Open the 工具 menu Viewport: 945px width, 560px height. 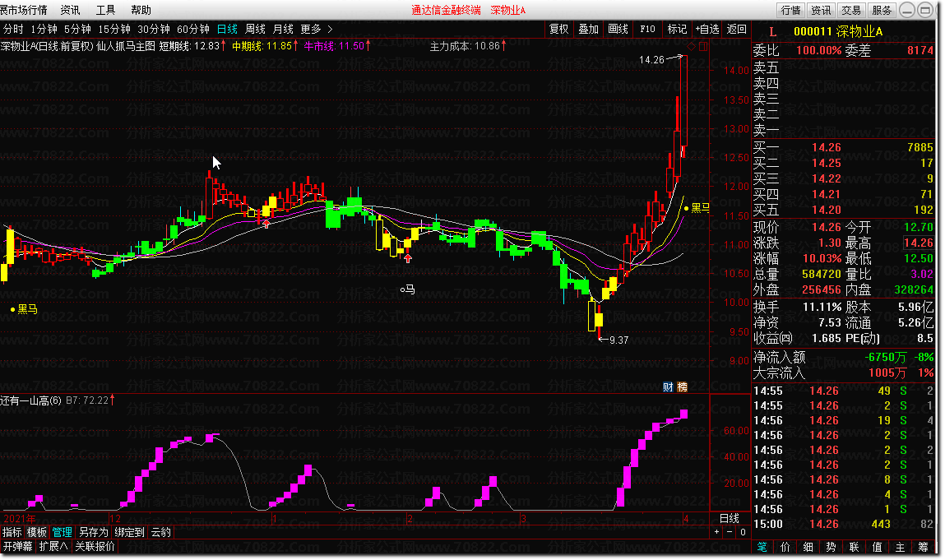click(x=105, y=10)
